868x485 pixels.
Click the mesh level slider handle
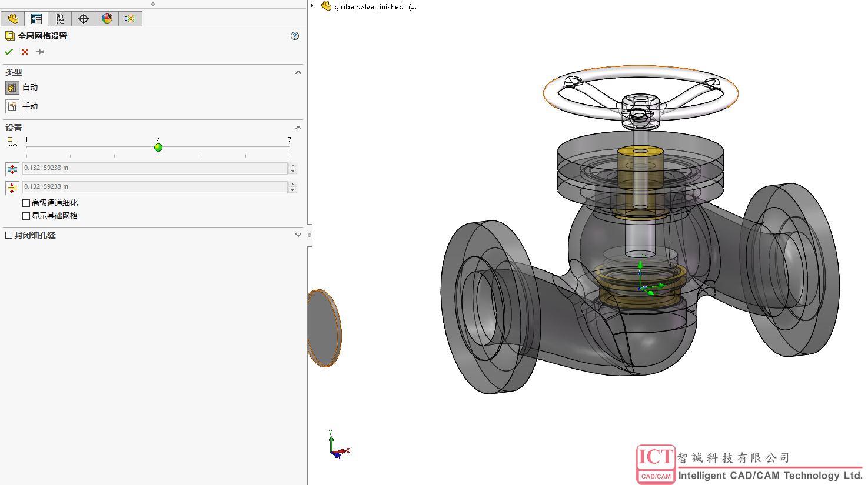(x=158, y=148)
